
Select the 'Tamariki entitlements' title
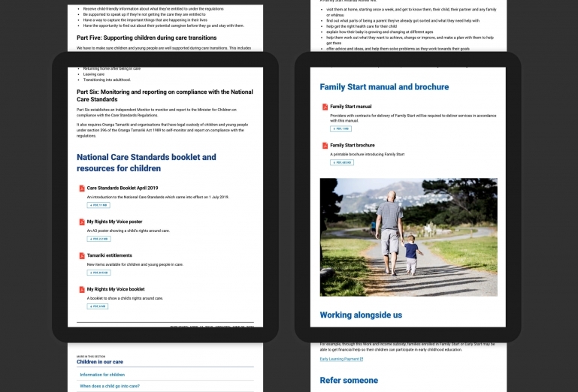[x=110, y=255]
